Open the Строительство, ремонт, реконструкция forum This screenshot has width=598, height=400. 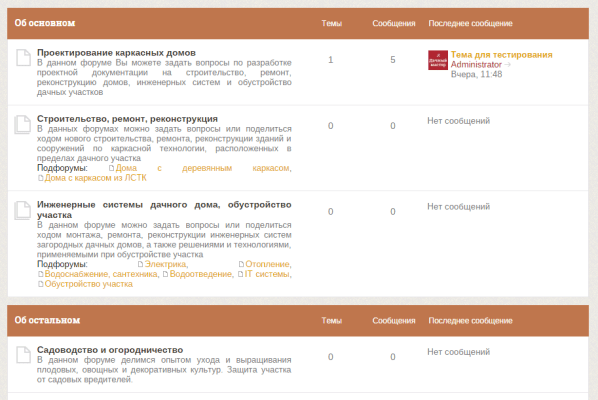point(127,119)
